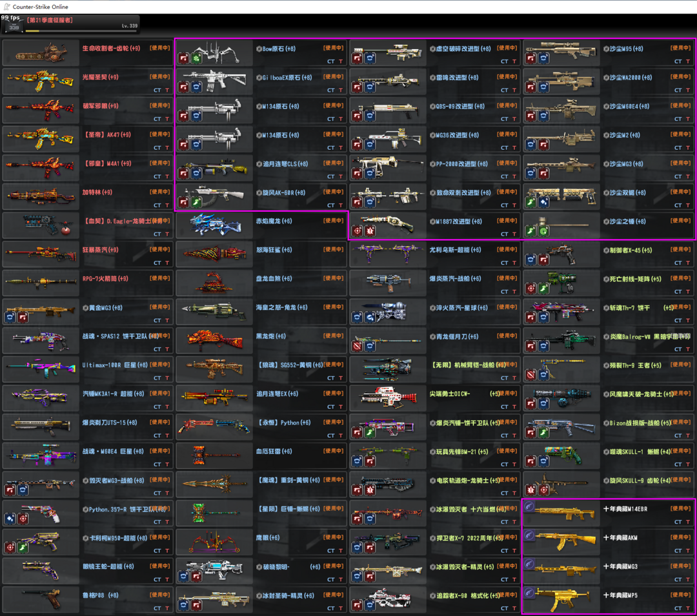Click the blue reload icon on 黄金MG3
Viewport: 697px width, 616px height.
pyautogui.click(x=10, y=317)
